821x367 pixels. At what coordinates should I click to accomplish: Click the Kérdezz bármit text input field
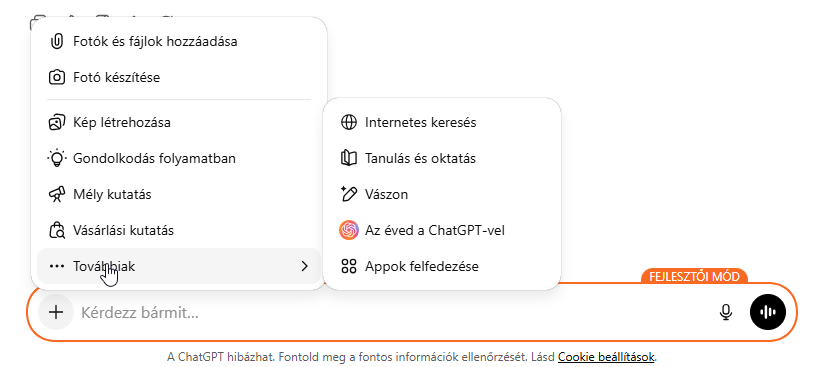pyautogui.click(x=393, y=313)
